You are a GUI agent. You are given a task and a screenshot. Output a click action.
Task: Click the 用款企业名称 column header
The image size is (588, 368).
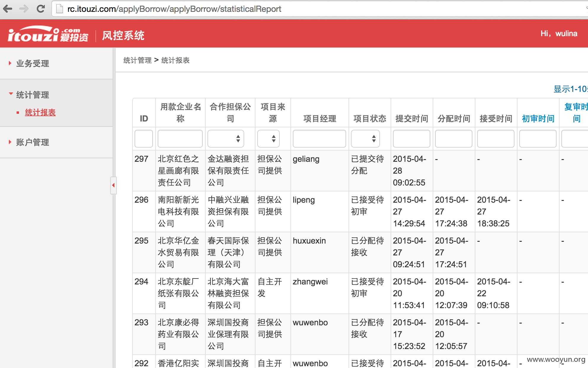click(x=180, y=113)
